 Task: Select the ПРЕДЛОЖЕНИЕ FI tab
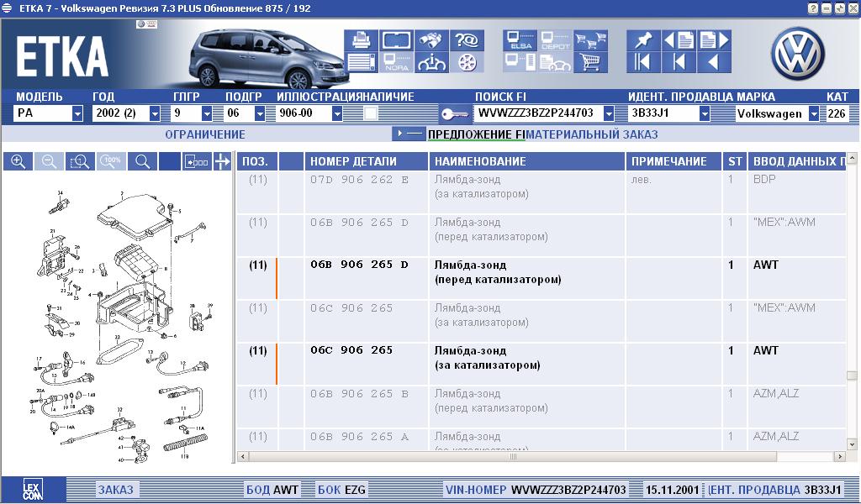[477, 134]
